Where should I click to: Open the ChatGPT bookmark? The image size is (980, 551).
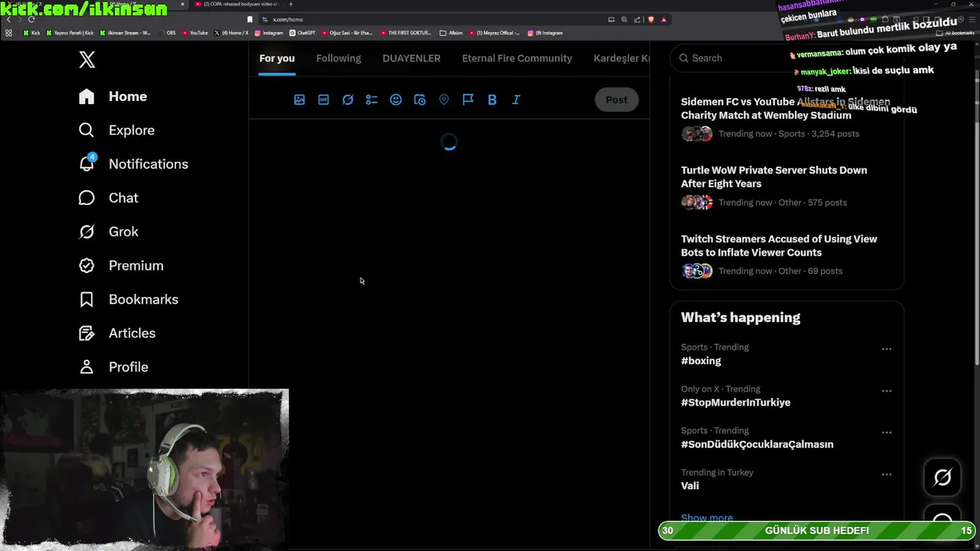[x=302, y=33]
